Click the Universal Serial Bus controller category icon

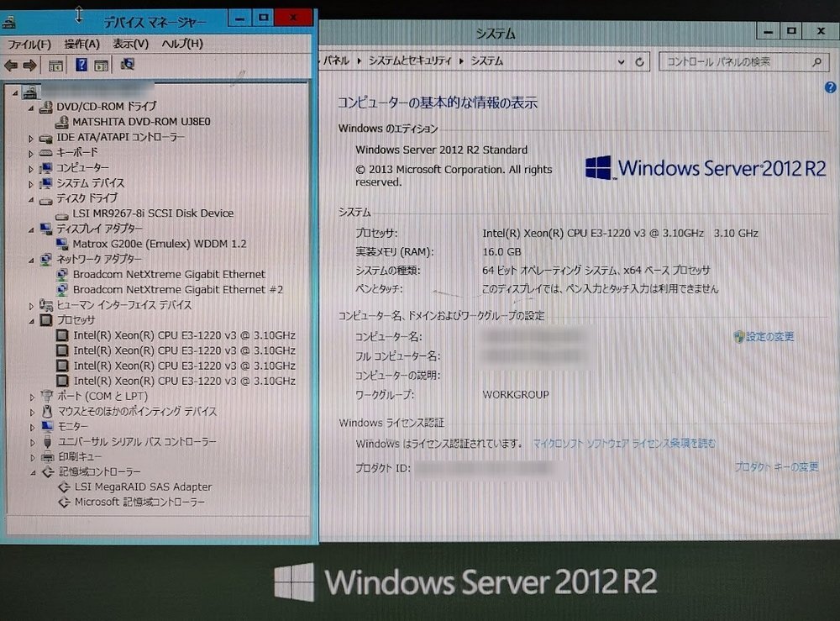point(48,441)
